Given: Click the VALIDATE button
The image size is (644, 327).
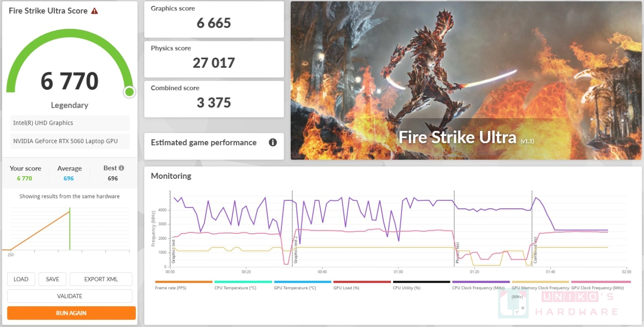Looking at the screenshot, I should [70, 296].
